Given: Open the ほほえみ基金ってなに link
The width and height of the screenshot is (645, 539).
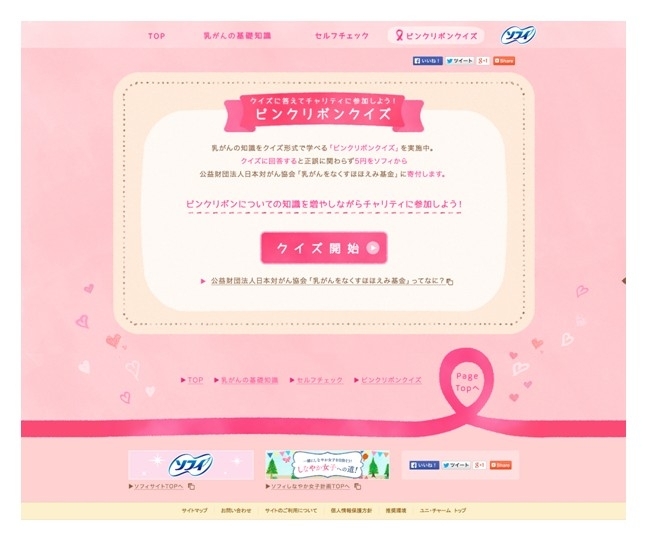Looking at the screenshot, I should 327,281.
